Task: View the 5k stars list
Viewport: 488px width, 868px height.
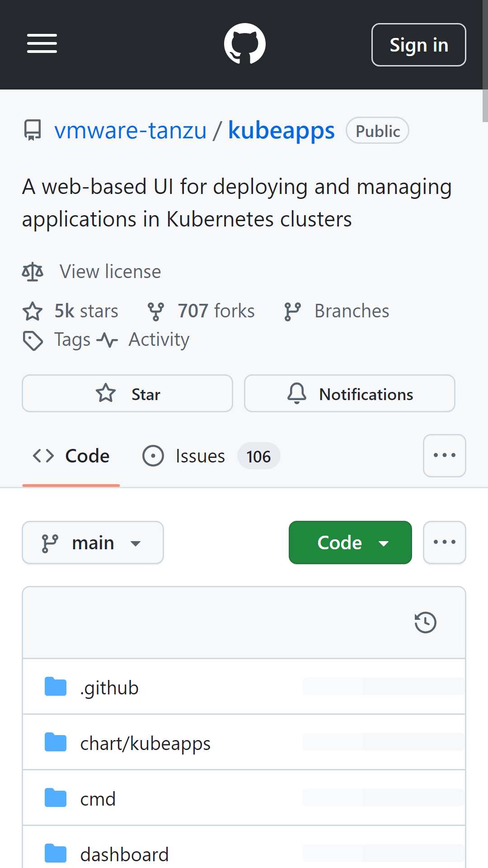Action: (x=86, y=311)
